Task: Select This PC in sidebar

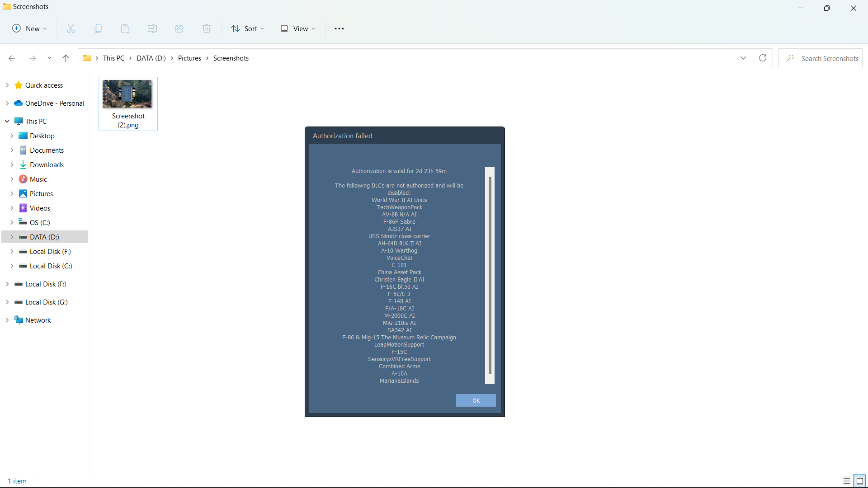Action: [36, 122]
